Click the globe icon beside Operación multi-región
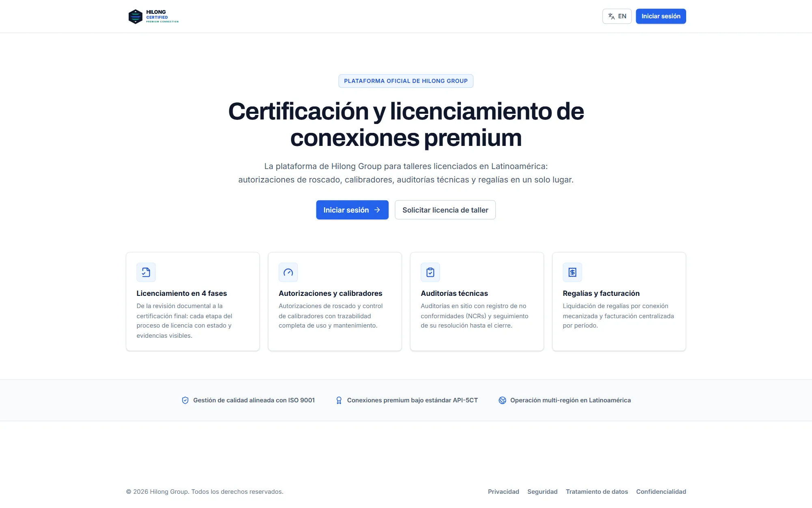812x508 pixels. [502, 400]
